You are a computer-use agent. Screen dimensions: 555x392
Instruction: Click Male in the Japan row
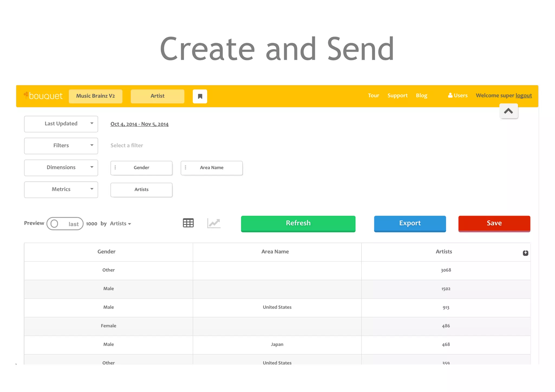[108, 345]
